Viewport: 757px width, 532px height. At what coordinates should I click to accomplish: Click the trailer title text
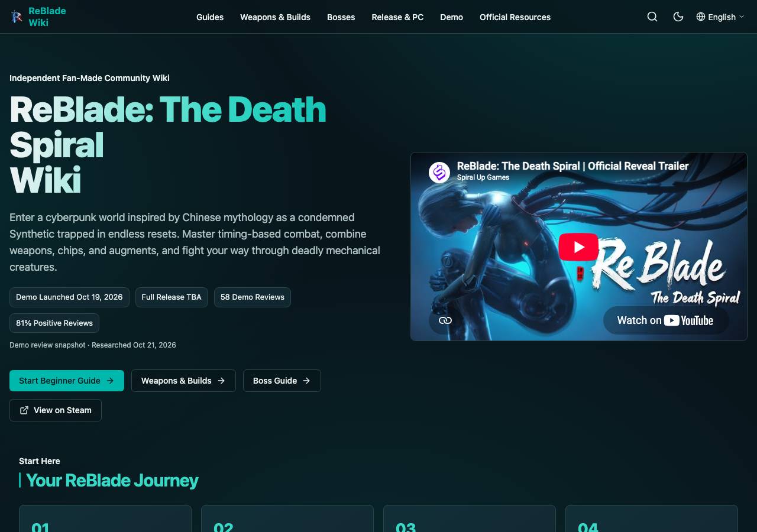(x=572, y=166)
